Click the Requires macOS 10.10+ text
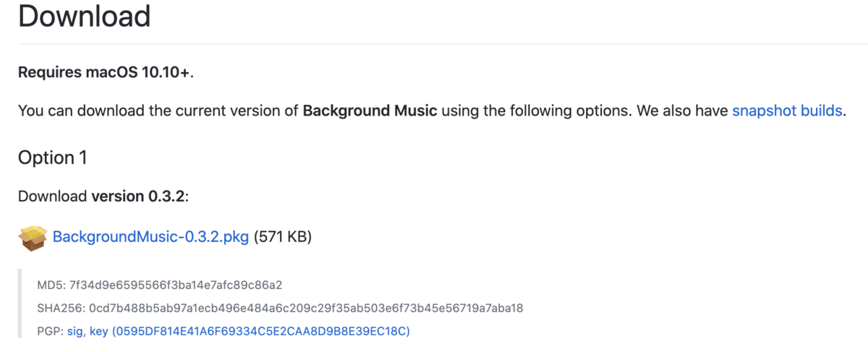The width and height of the screenshot is (868, 352). (x=106, y=72)
